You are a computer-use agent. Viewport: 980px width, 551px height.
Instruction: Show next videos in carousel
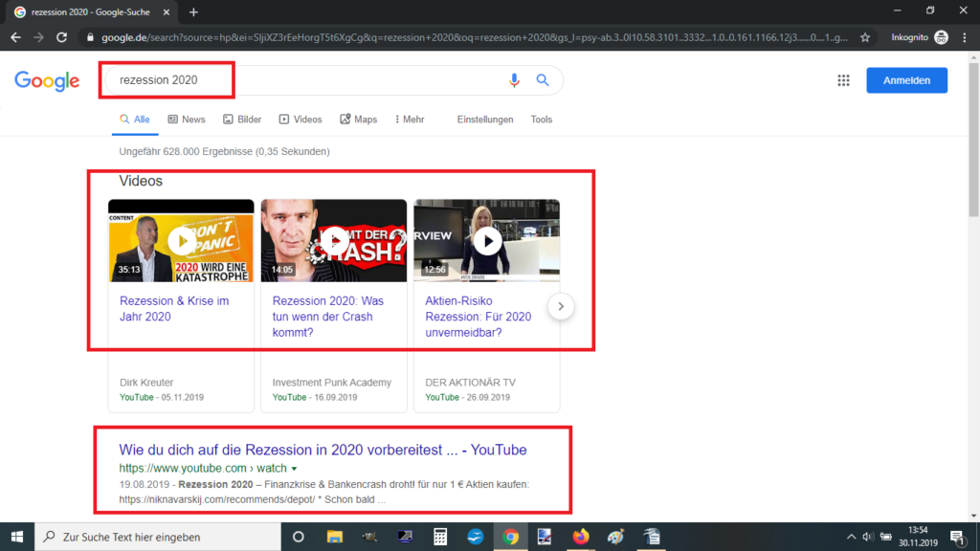coord(561,306)
